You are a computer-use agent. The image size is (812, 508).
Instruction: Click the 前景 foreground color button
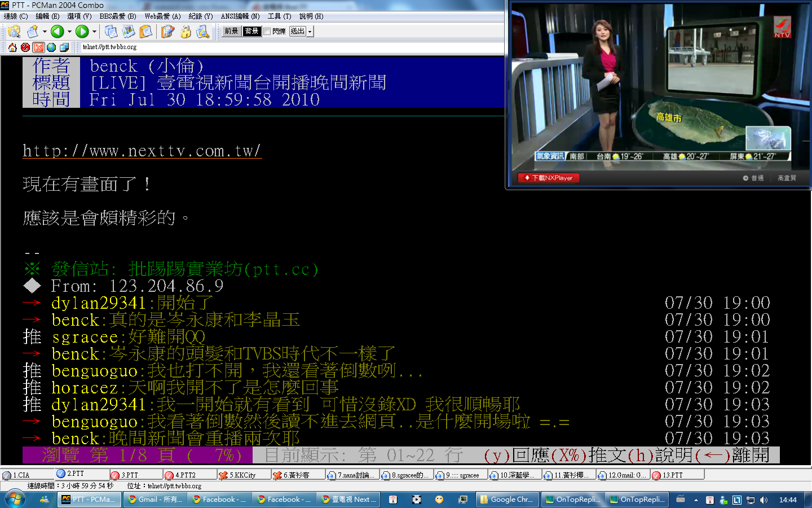click(x=231, y=32)
